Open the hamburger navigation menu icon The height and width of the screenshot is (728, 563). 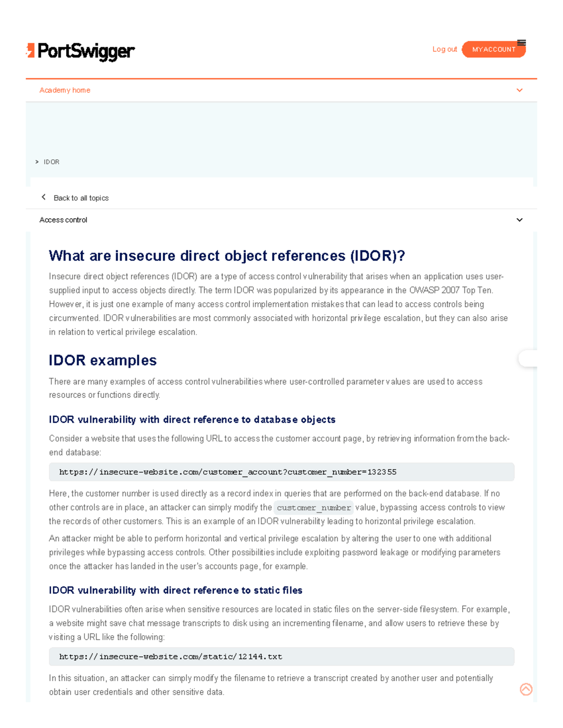pyautogui.click(x=522, y=43)
